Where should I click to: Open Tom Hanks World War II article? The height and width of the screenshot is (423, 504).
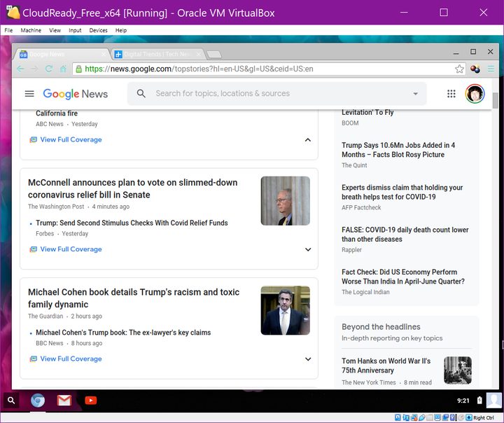tap(386, 366)
